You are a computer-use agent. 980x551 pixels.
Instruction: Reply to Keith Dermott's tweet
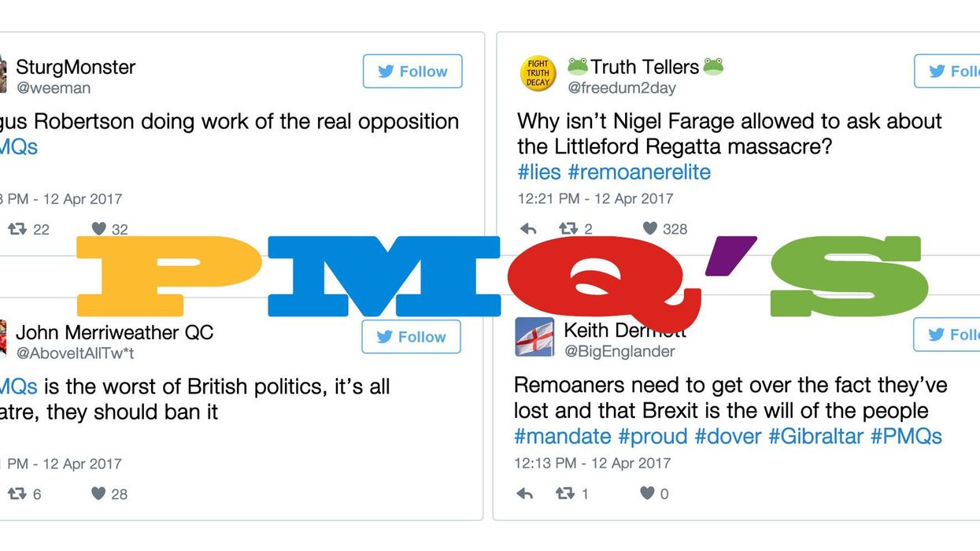click(x=525, y=494)
